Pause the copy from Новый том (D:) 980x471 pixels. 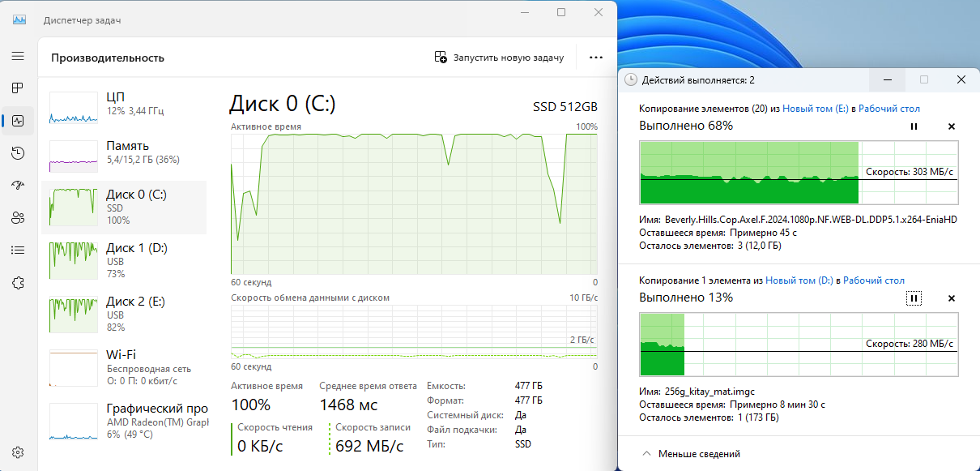pyautogui.click(x=914, y=298)
